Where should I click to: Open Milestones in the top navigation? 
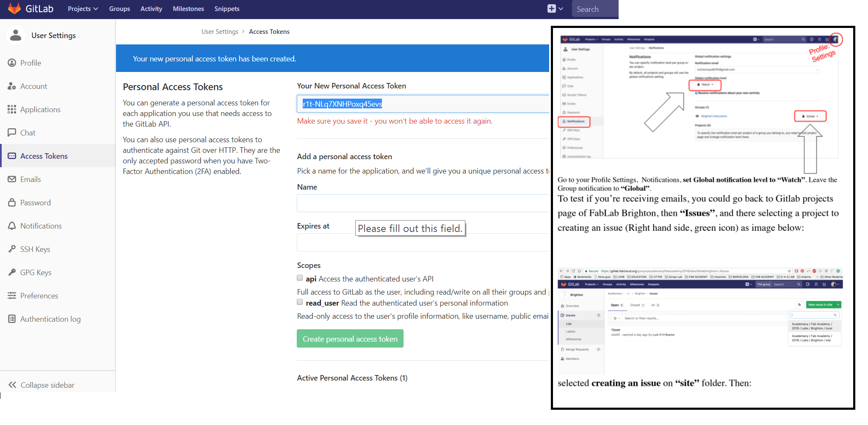[x=188, y=8]
